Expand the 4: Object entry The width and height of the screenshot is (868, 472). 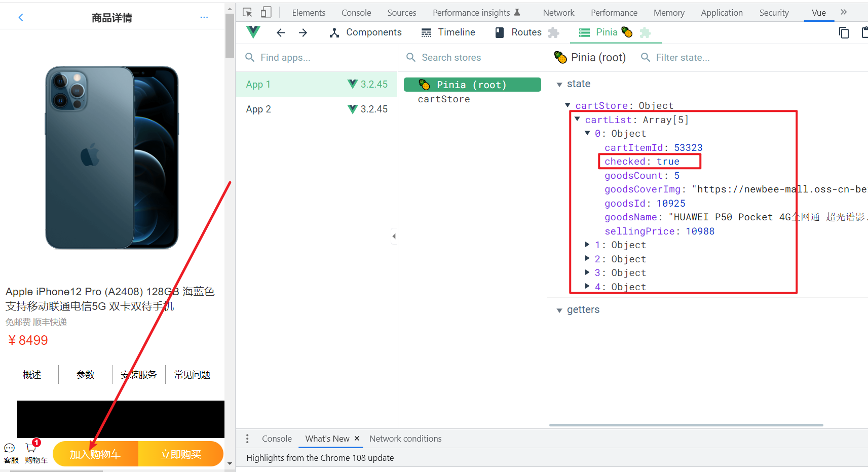click(x=587, y=286)
